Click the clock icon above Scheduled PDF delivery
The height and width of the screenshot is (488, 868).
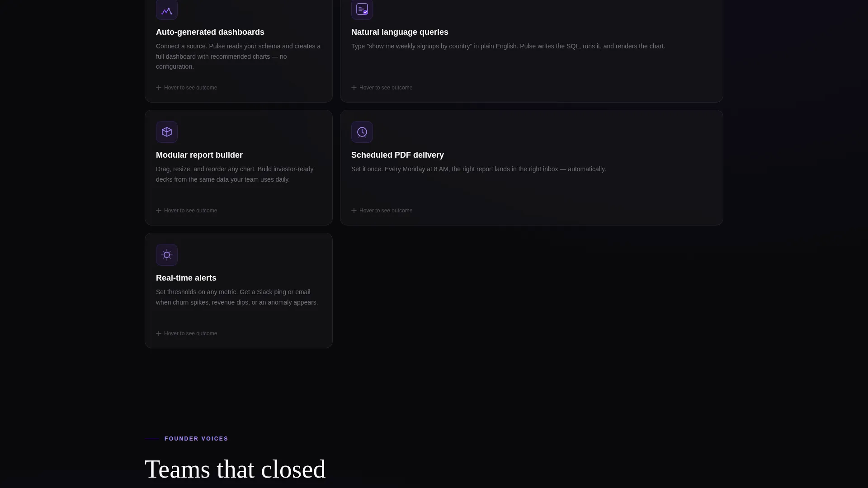[x=362, y=132]
